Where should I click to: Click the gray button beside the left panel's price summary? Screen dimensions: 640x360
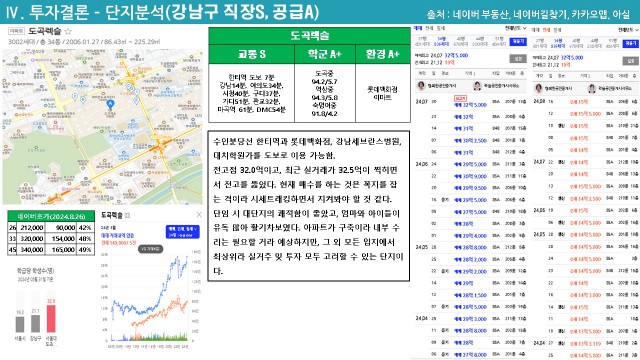[518, 59]
